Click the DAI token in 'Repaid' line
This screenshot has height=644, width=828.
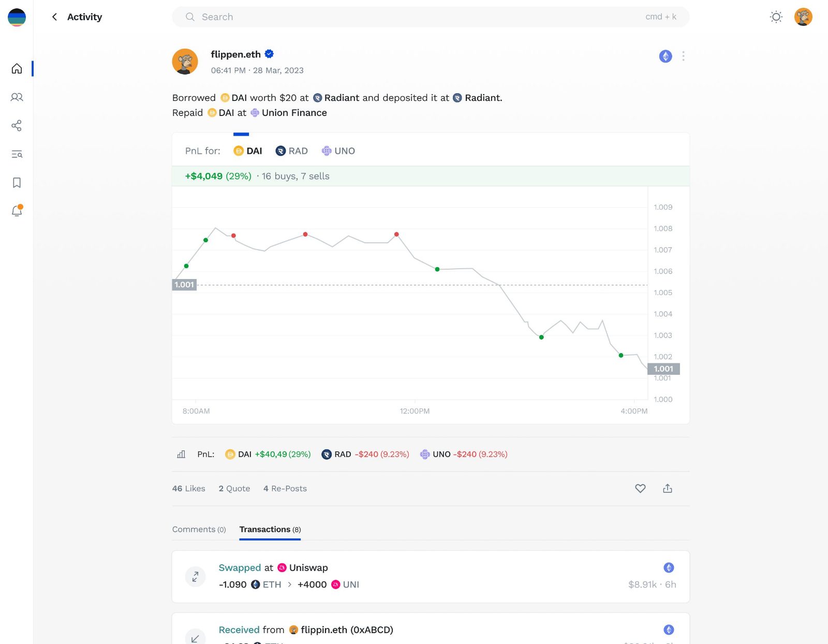pos(220,113)
